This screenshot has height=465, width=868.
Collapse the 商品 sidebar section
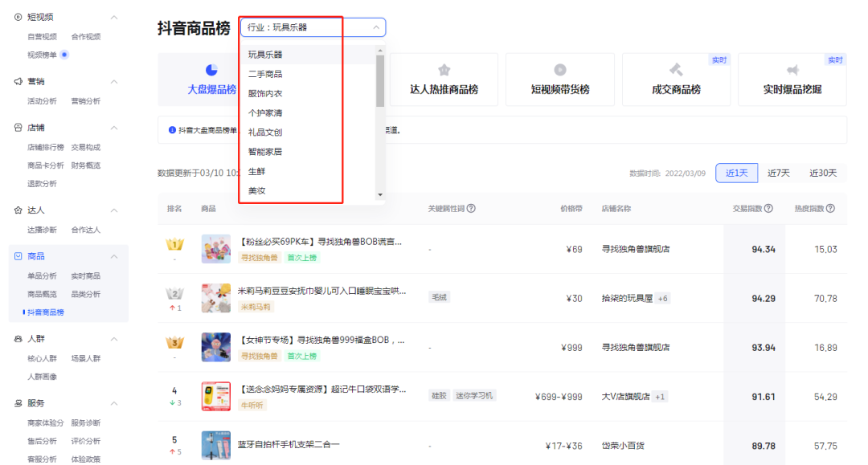pos(114,256)
